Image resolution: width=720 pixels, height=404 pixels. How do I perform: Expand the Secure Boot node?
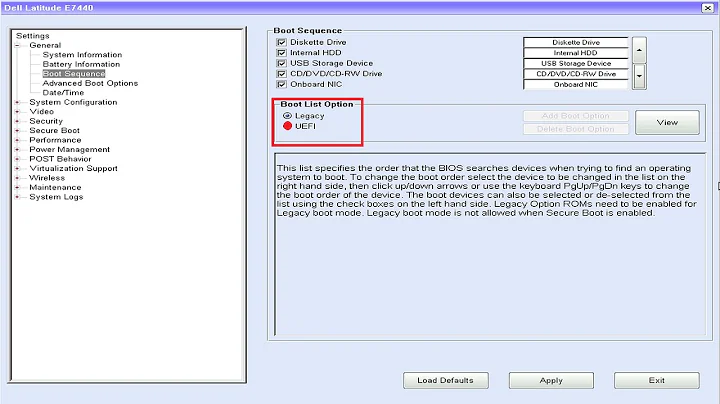(17, 131)
